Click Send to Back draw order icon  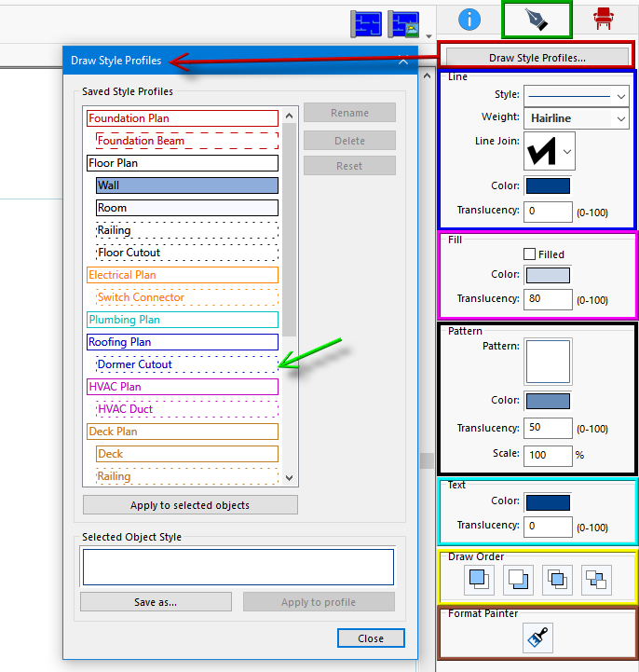pyautogui.click(x=518, y=580)
